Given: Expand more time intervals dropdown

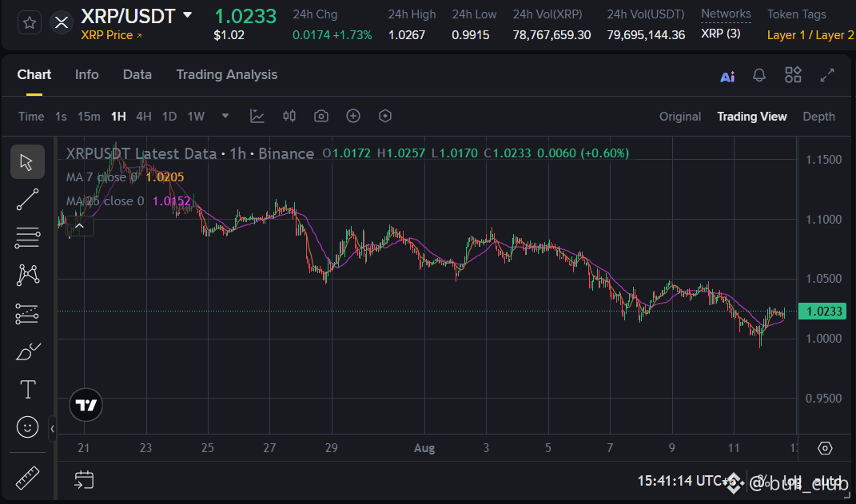Looking at the screenshot, I should (225, 116).
